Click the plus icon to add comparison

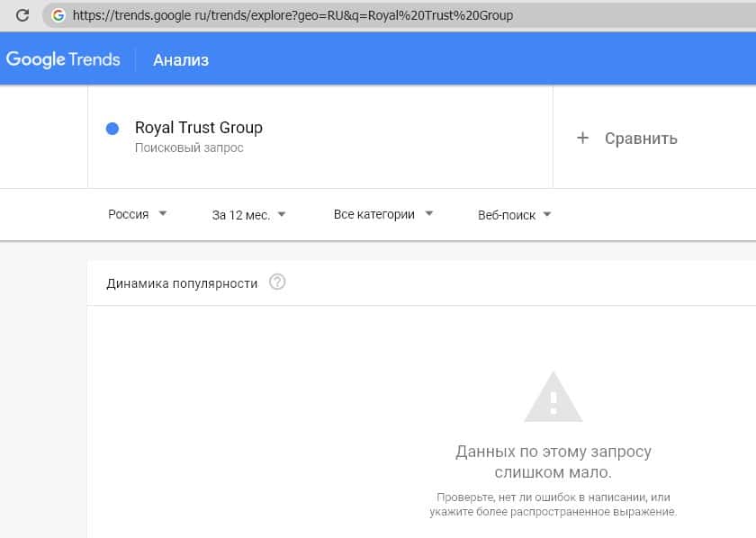pyautogui.click(x=582, y=138)
